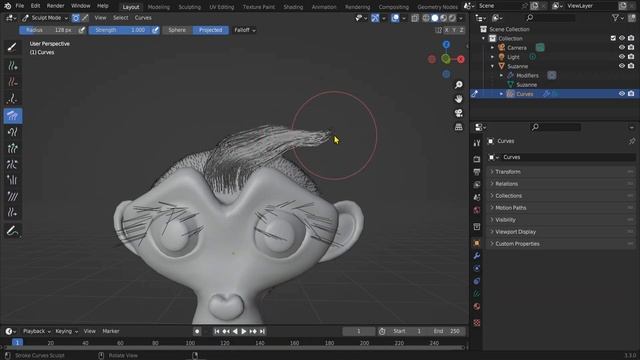Open the Curves menu in viewport header
The width and height of the screenshot is (640, 360).
(143, 18)
